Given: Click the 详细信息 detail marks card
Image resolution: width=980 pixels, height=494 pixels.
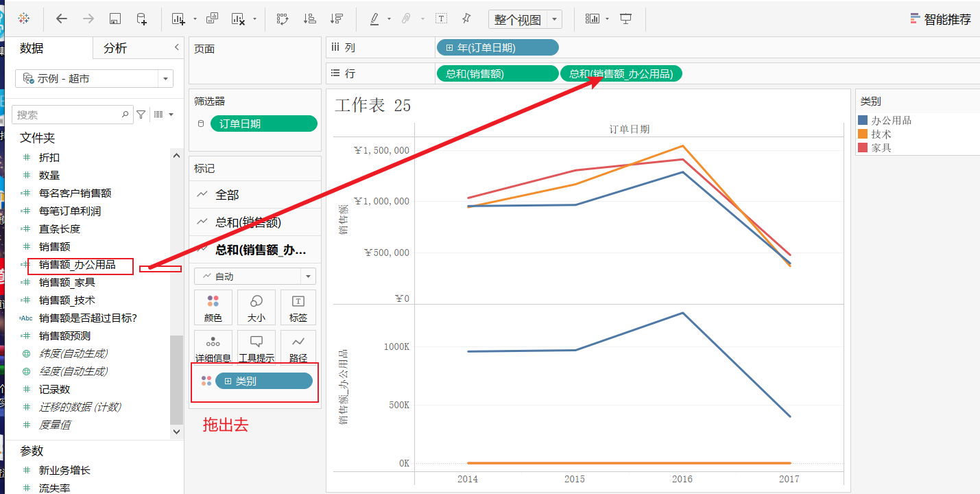Looking at the screenshot, I should (213, 348).
